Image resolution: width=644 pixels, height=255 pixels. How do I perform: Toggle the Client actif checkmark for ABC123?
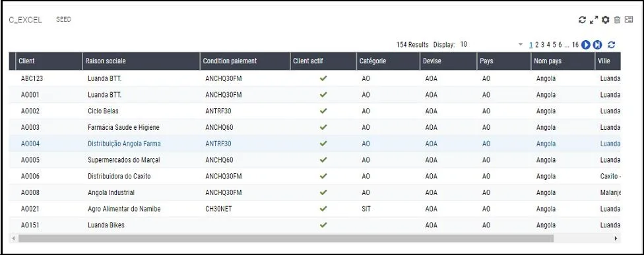(323, 78)
